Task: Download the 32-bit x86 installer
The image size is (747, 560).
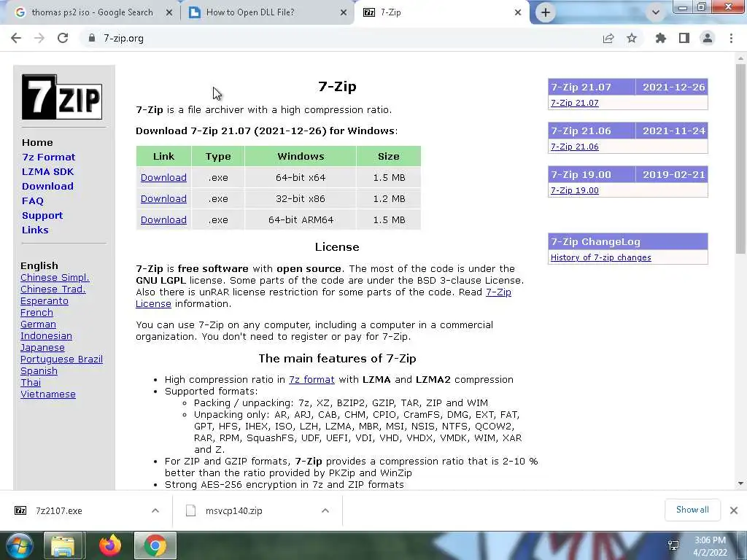Action: pos(163,198)
